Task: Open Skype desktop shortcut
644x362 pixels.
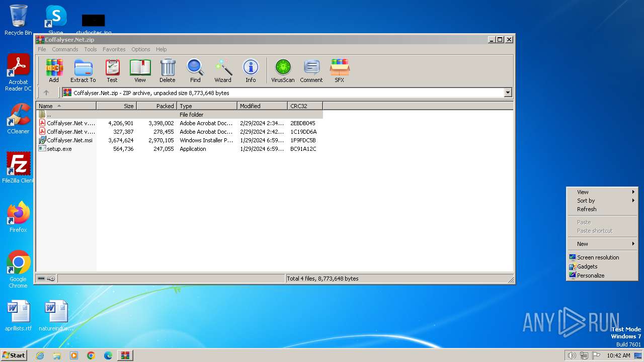Action: point(55,20)
